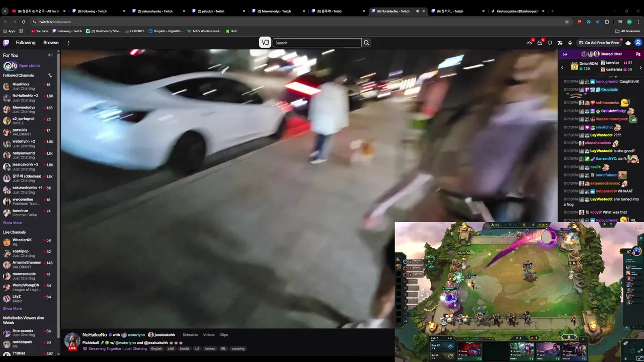The height and width of the screenshot is (362, 644).
Task: Click the camping stream tag
Action: [238, 348]
